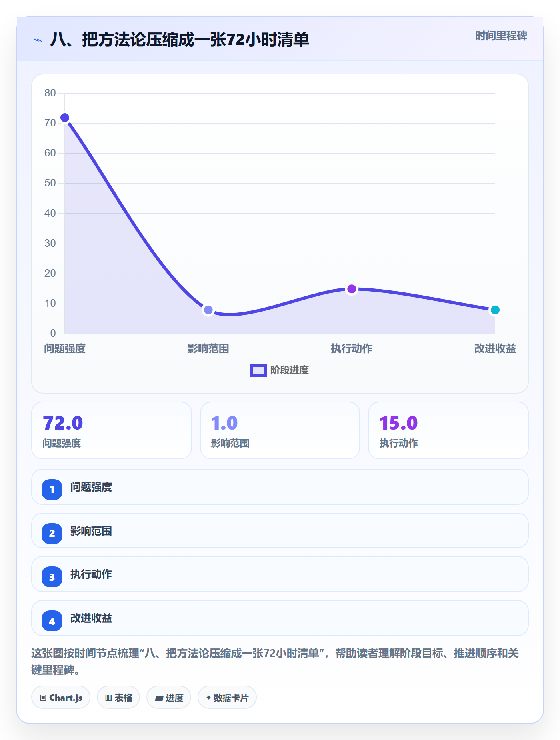
Task: Open the 影响范围 step row
Action: click(x=280, y=530)
